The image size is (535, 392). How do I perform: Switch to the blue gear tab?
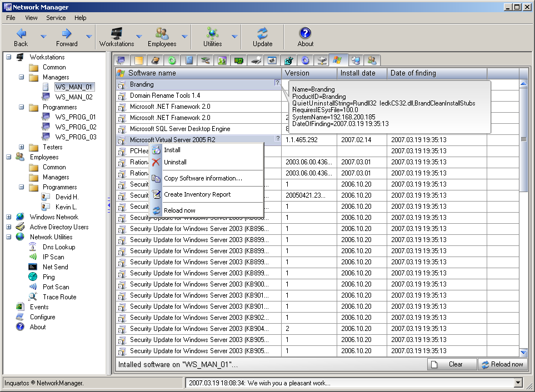tap(306, 61)
